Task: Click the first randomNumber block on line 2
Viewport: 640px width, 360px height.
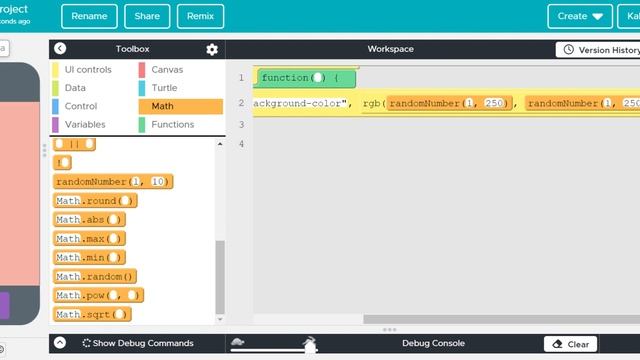Action: click(x=449, y=104)
